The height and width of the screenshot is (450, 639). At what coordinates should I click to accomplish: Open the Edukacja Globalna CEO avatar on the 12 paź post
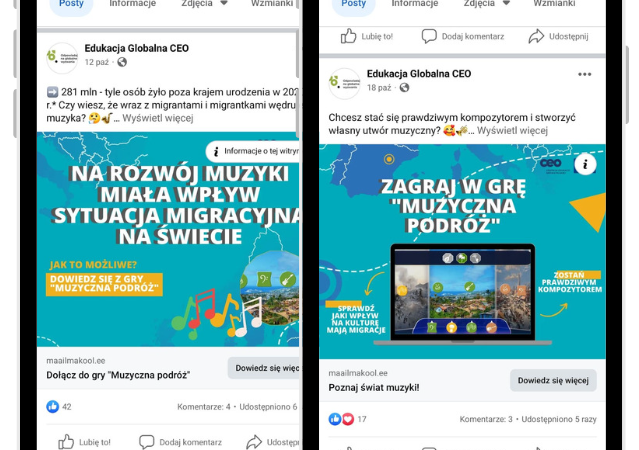point(62,58)
